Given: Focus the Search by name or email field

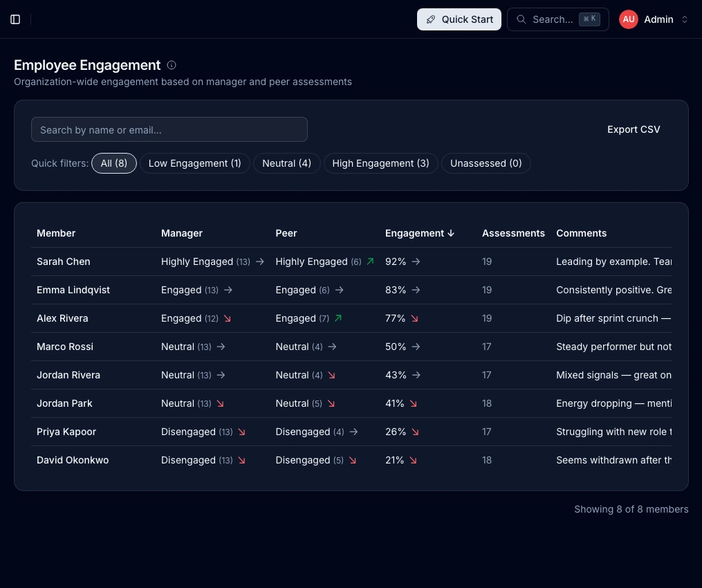Looking at the screenshot, I should click(x=169, y=129).
